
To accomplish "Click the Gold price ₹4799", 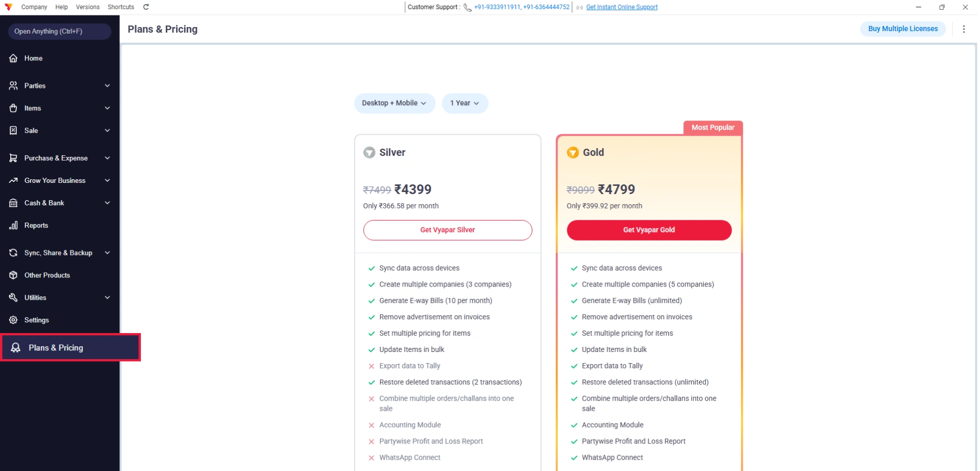I will pos(616,190).
